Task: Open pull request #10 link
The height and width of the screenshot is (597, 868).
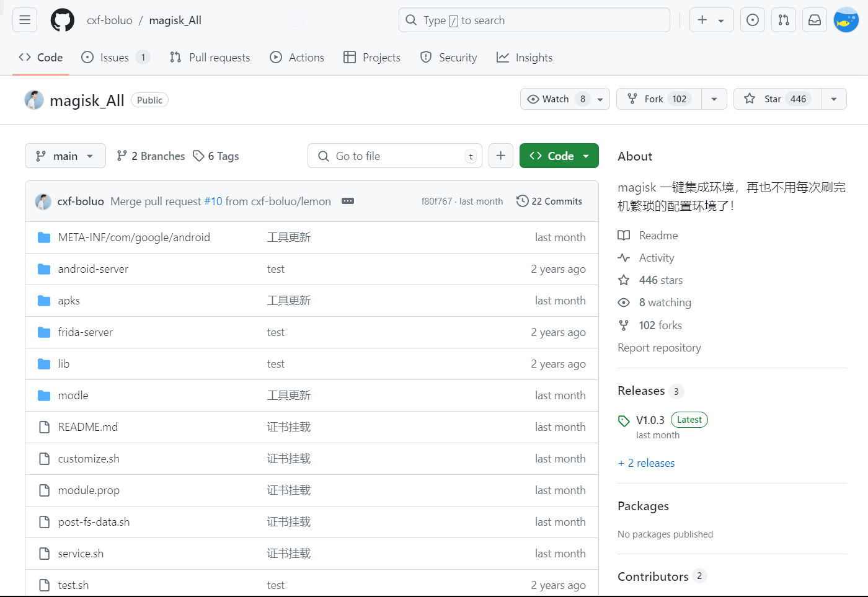Action: click(213, 201)
